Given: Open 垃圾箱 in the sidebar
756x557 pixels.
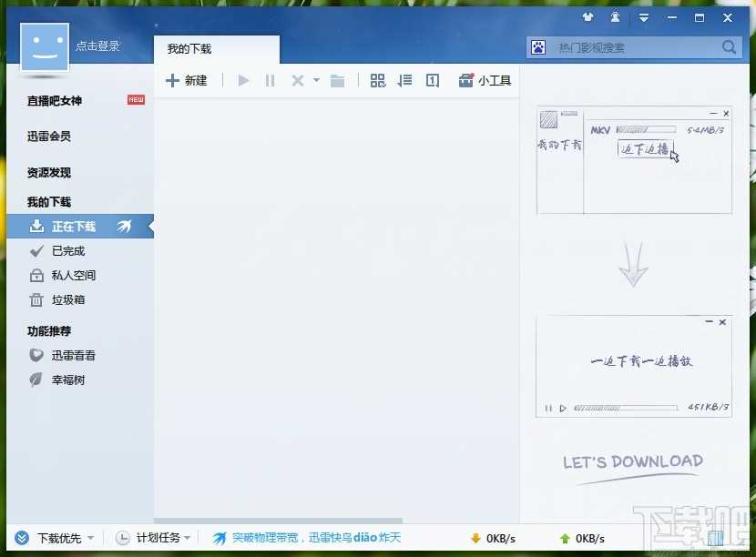Looking at the screenshot, I should pos(68,300).
